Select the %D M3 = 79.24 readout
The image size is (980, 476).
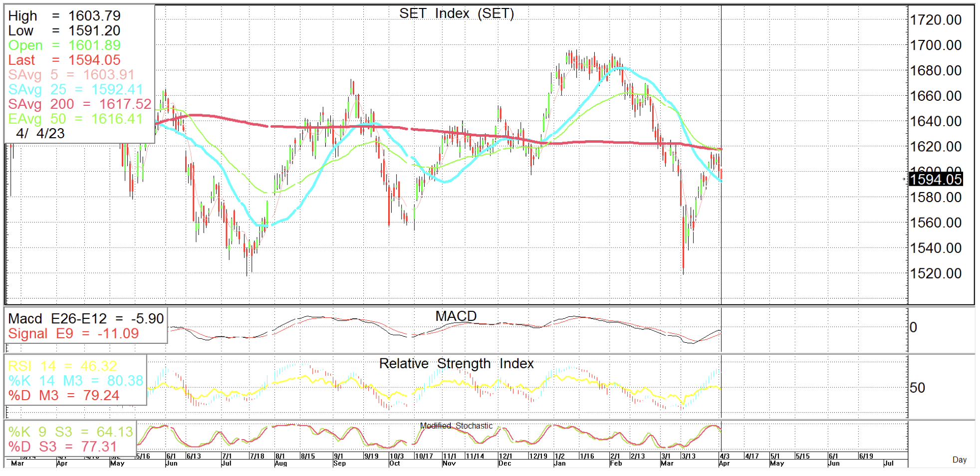click(64, 396)
